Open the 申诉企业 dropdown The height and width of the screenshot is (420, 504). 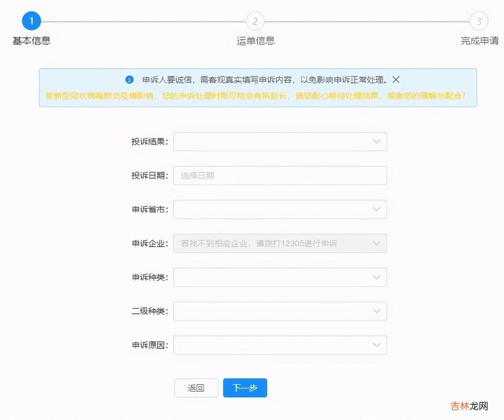point(280,243)
